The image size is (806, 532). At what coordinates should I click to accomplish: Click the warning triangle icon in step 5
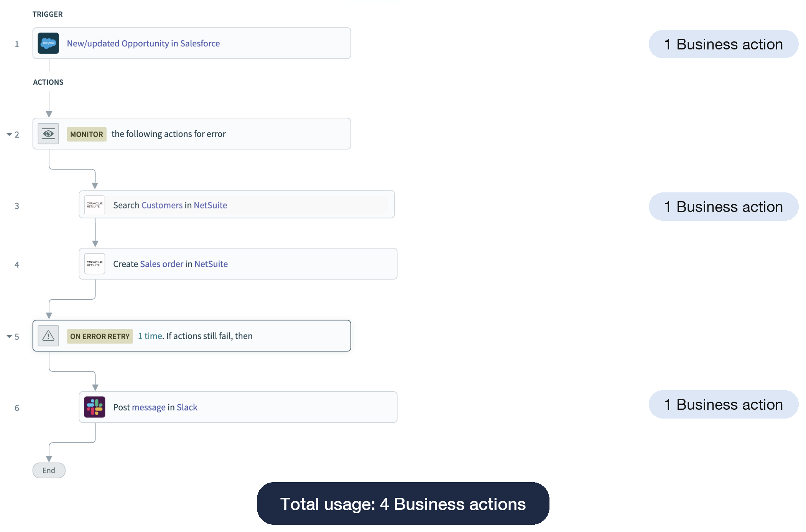pyautogui.click(x=48, y=336)
